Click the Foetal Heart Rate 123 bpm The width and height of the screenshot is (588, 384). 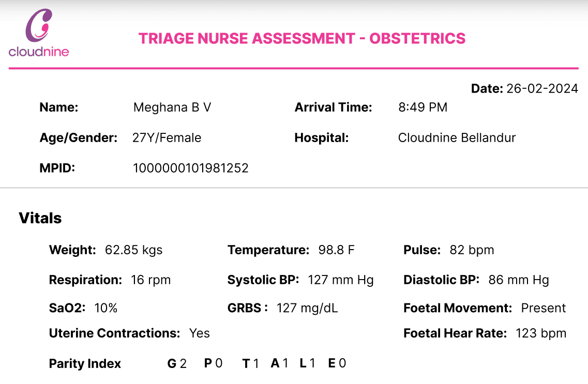[540, 333]
